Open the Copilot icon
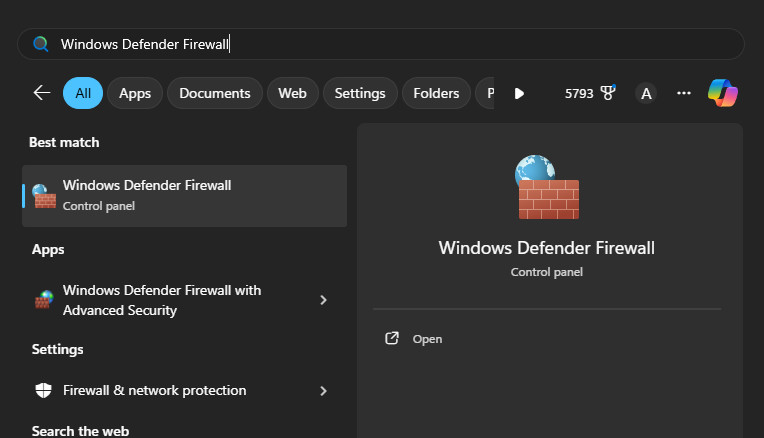Image resolution: width=764 pixels, height=438 pixels. pos(722,93)
